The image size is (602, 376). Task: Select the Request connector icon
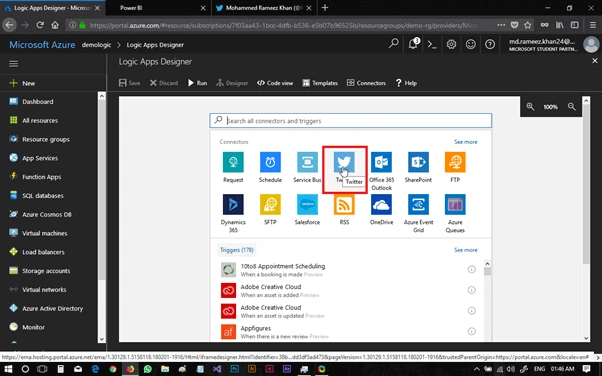tap(233, 162)
